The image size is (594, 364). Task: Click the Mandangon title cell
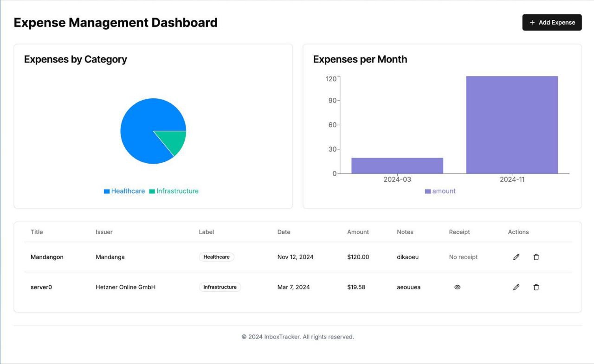pyautogui.click(x=47, y=257)
